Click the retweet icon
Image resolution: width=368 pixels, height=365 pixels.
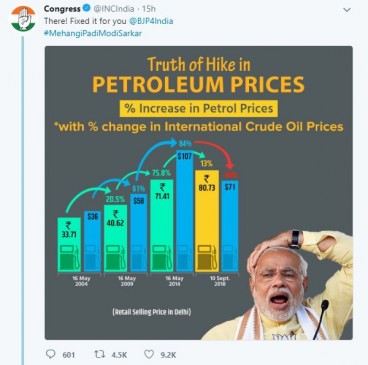pos(100,354)
